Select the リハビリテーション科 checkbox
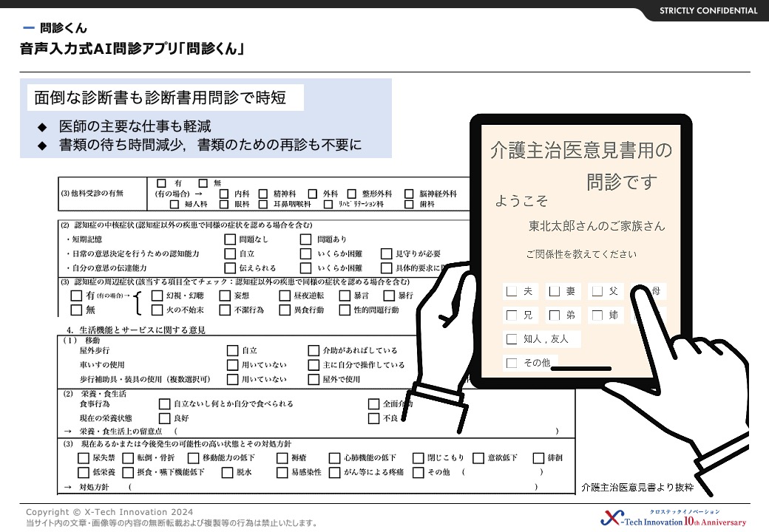769x532 pixels. click(328, 204)
